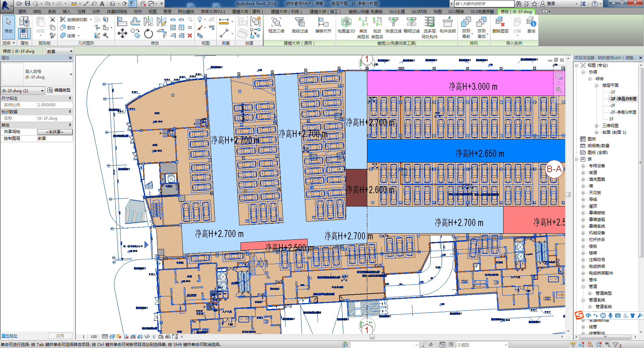Select -2F-净高分析图 view in browser

[x=623, y=112]
